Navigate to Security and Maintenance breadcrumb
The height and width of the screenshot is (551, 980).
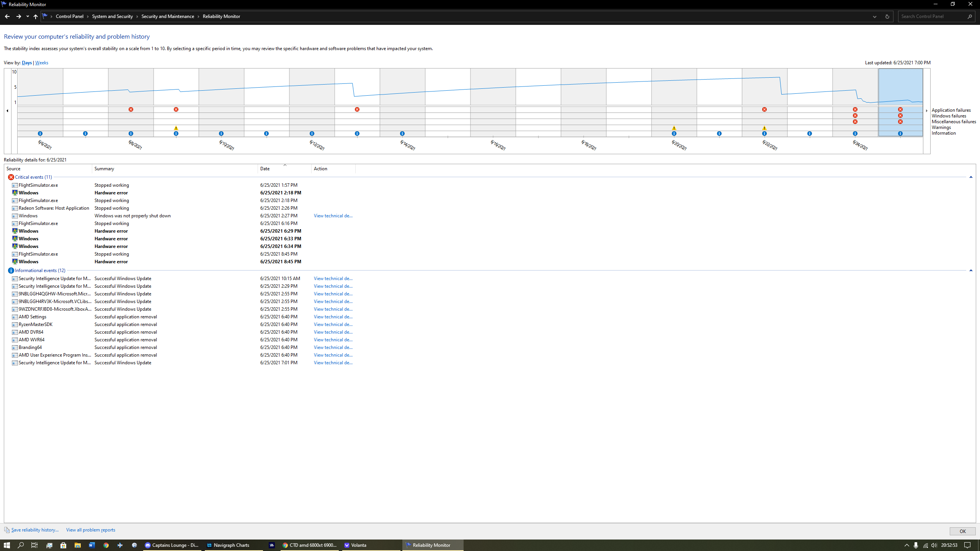tap(168, 16)
